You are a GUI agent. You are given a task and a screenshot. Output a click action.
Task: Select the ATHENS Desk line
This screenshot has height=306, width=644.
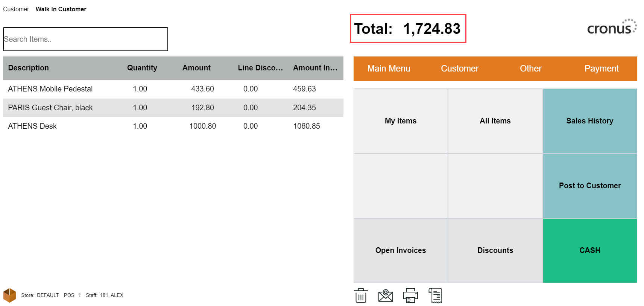[32, 126]
